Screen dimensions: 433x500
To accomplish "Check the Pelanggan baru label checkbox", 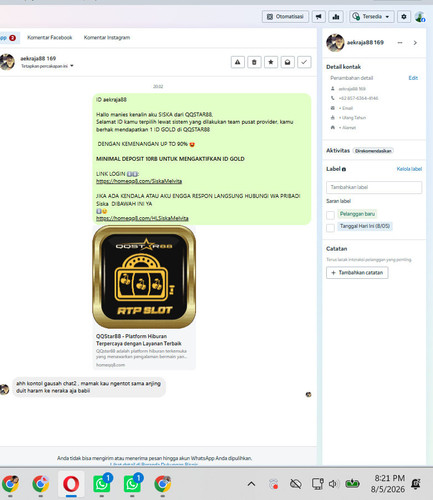I will click(330, 215).
